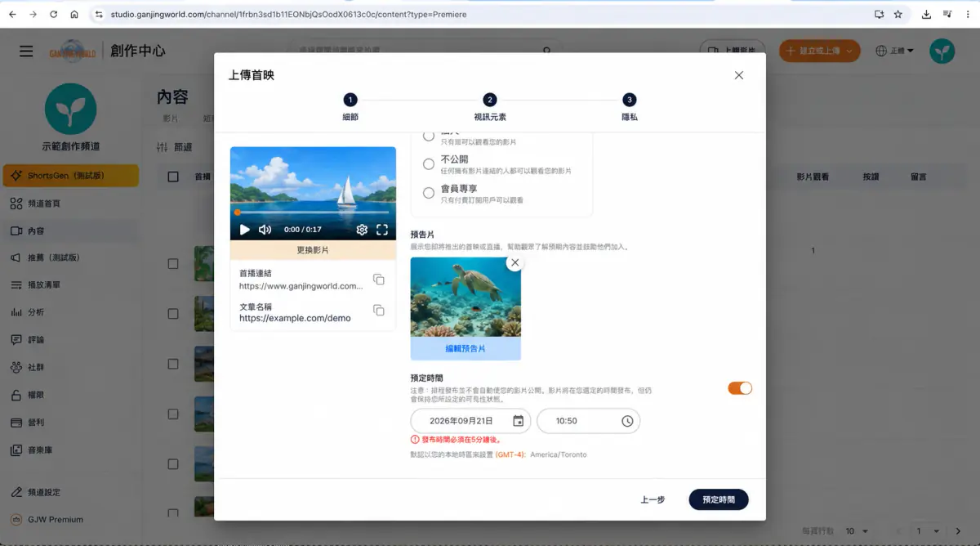Expand the 建立或上傳 dropdown button
This screenshot has width=980, height=546.
(x=819, y=51)
